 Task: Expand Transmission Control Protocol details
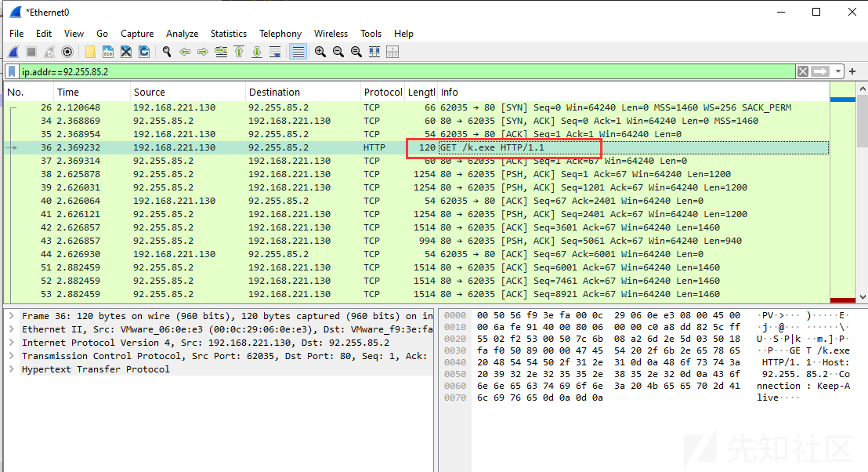12,356
